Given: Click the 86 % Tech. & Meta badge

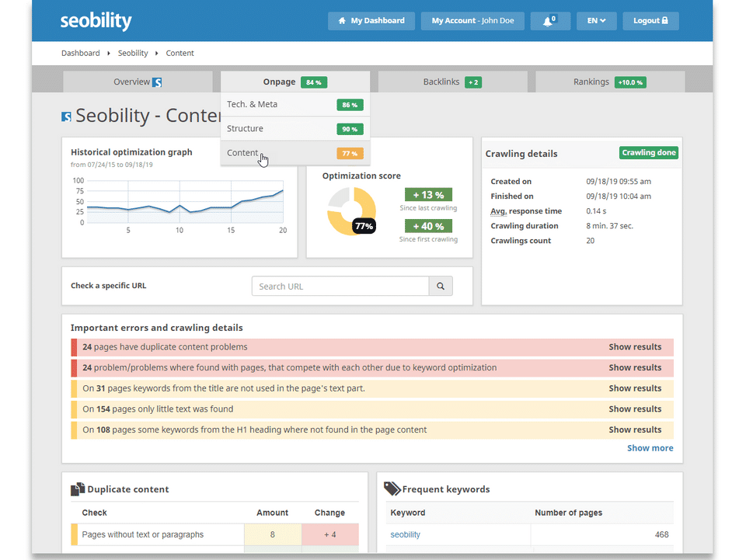Looking at the screenshot, I should click(350, 105).
